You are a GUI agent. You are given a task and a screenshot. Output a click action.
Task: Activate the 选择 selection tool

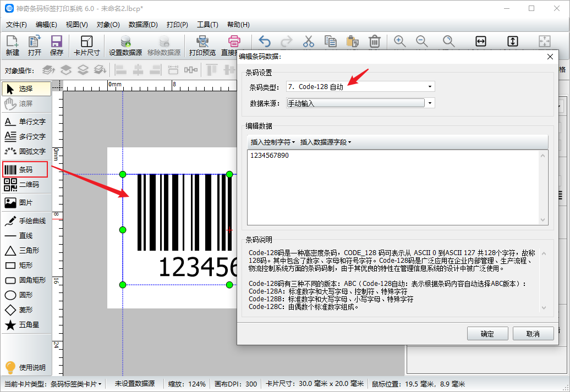tap(26, 89)
